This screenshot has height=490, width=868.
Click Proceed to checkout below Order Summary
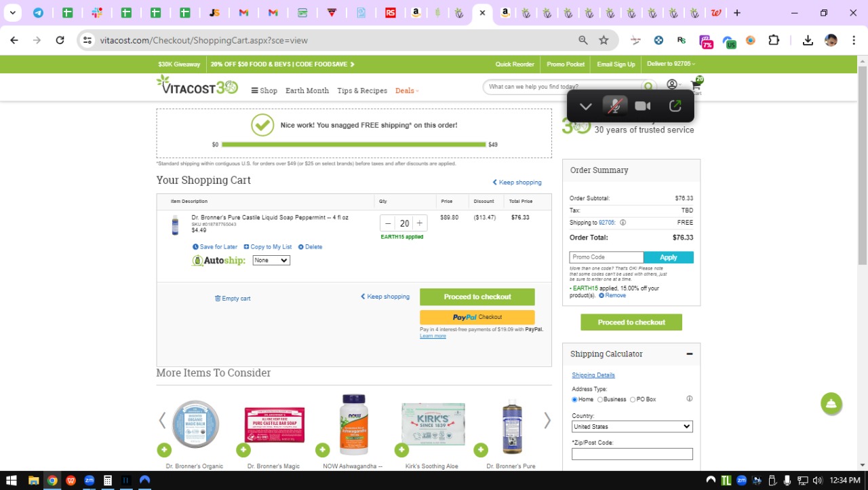point(631,322)
